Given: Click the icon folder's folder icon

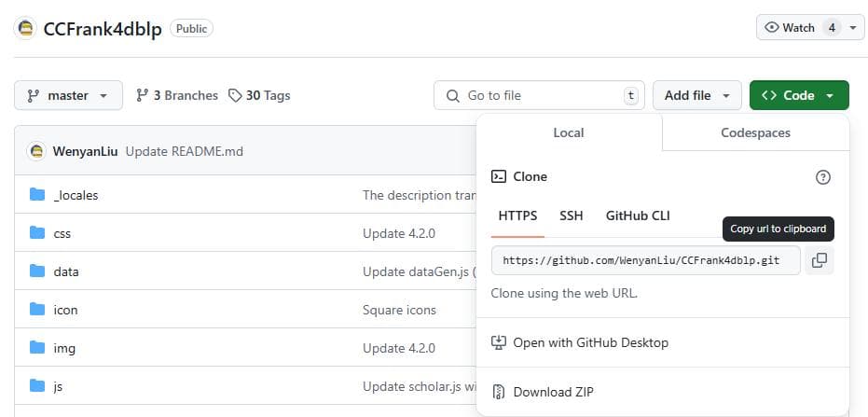Looking at the screenshot, I should (x=37, y=309).
